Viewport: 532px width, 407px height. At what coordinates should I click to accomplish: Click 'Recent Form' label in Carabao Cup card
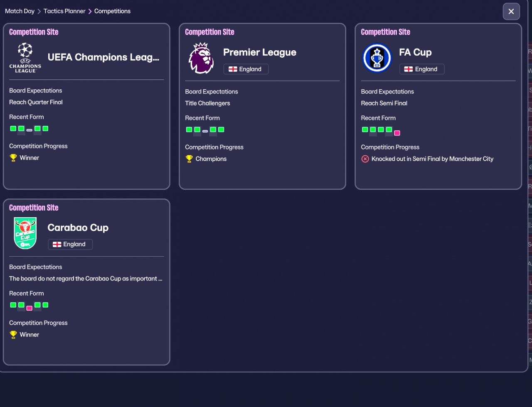tap(27, 293)
